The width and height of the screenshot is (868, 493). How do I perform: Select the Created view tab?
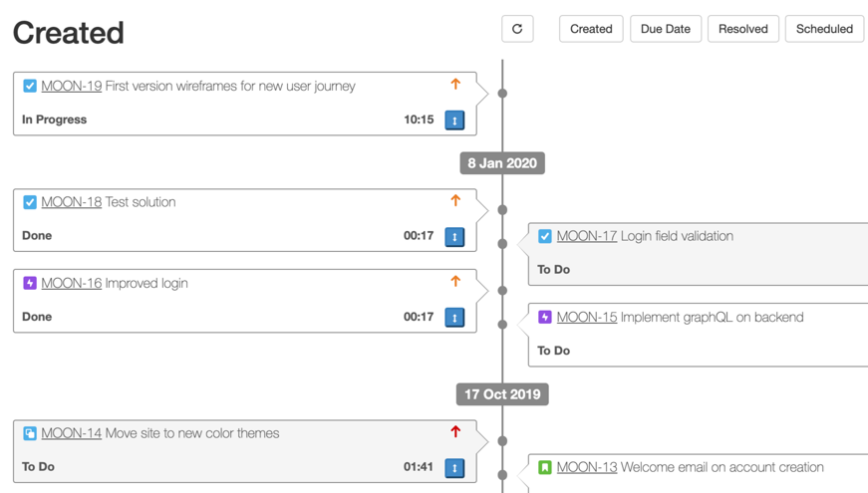tap(591, 29)
